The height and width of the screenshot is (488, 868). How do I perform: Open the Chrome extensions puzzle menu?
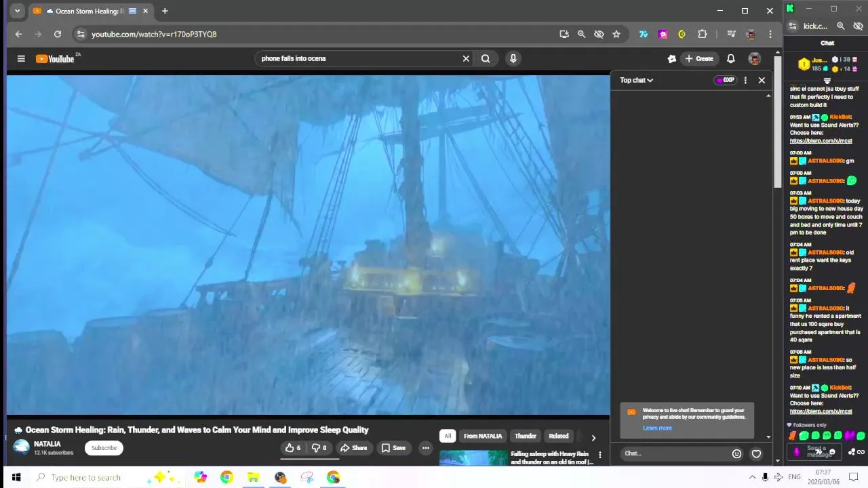point(703,34)
